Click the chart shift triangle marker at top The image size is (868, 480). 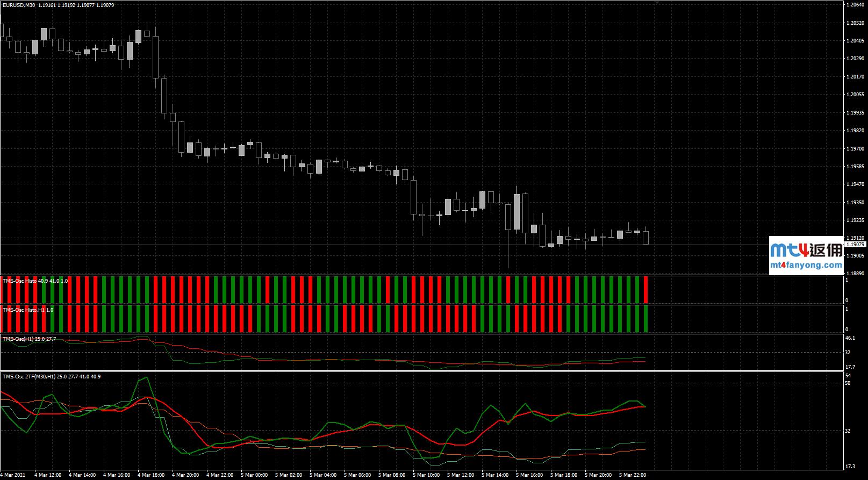pyautogui.click(x=657, y=2)
